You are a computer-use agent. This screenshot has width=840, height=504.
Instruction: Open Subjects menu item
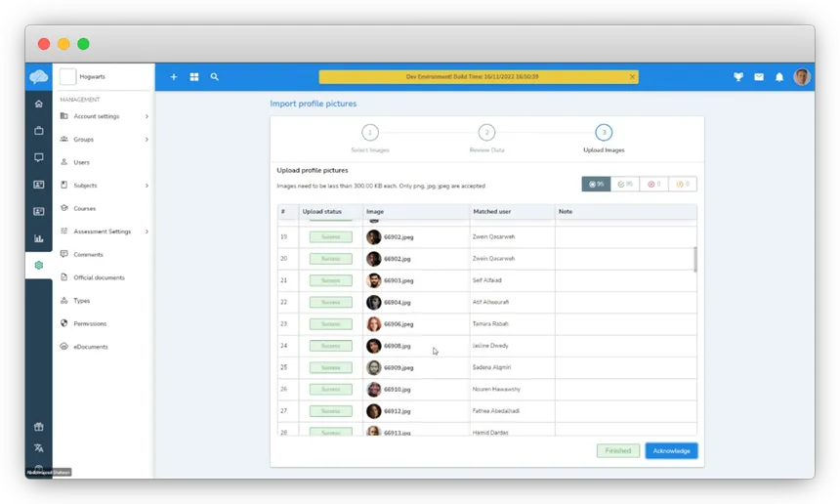(104, 186)
